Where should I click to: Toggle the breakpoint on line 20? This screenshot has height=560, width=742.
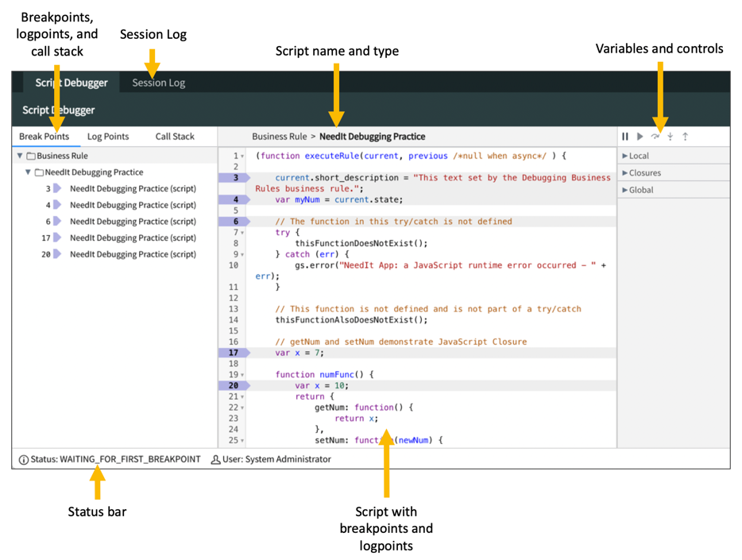click(235, 385)
